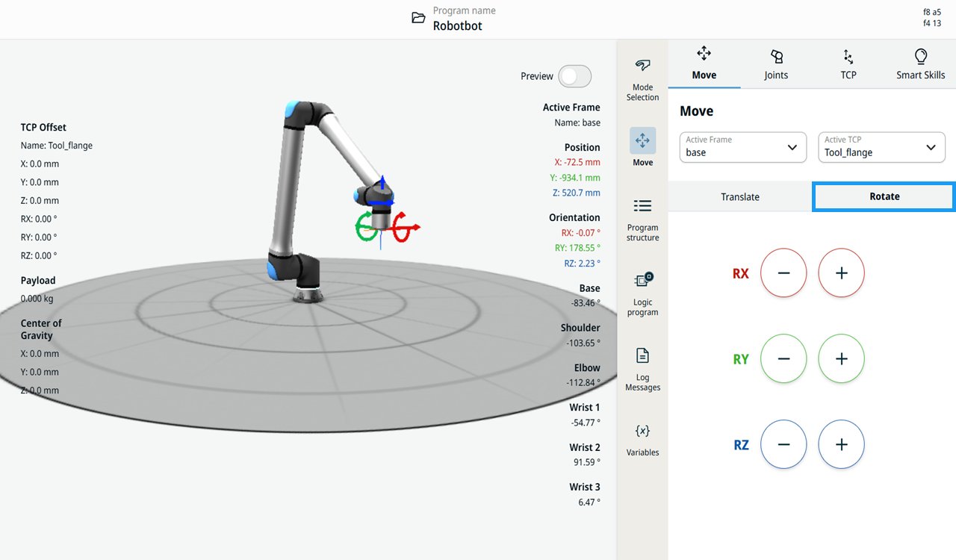This screenshot has height=560, width=956.
Task: Select the Rotate mode option
Action: pos(884,196)
